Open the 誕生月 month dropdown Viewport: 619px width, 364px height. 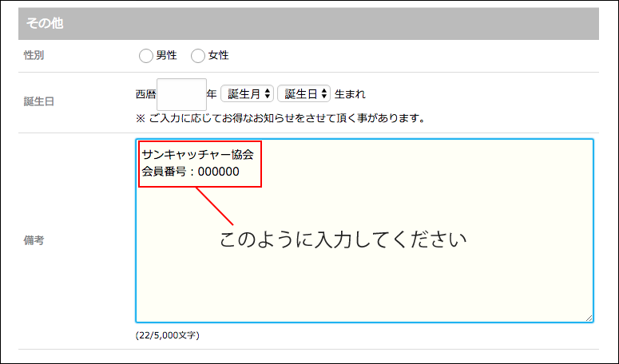pos(248,94)
